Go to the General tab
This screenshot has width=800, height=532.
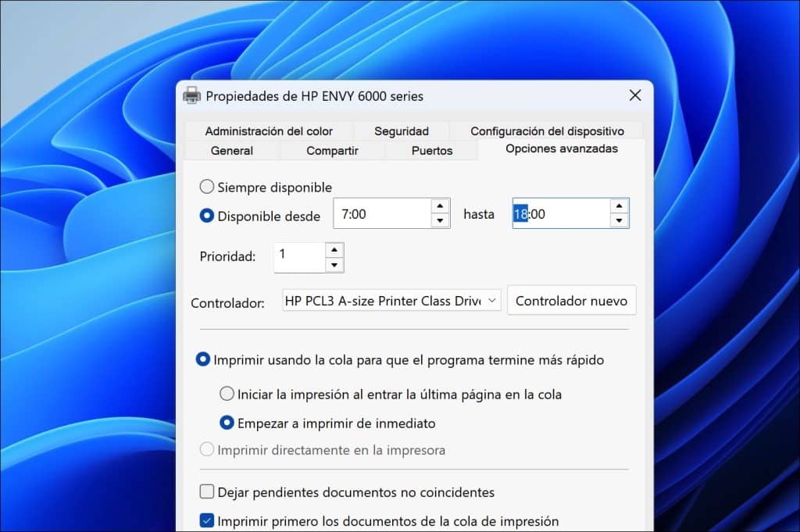tap(231, 151)
